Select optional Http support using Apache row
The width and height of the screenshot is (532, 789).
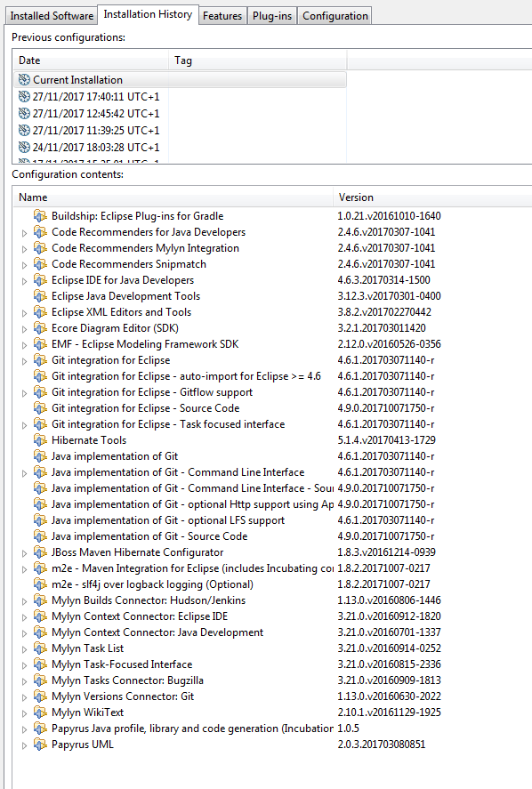[x=272, y=504]
